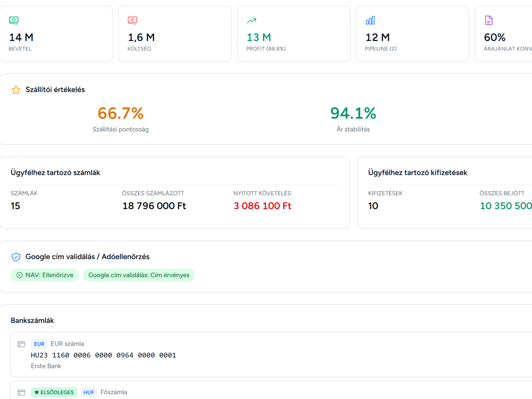
Task: Click the 1,6 M Költség value
Action: pos(141,37)
